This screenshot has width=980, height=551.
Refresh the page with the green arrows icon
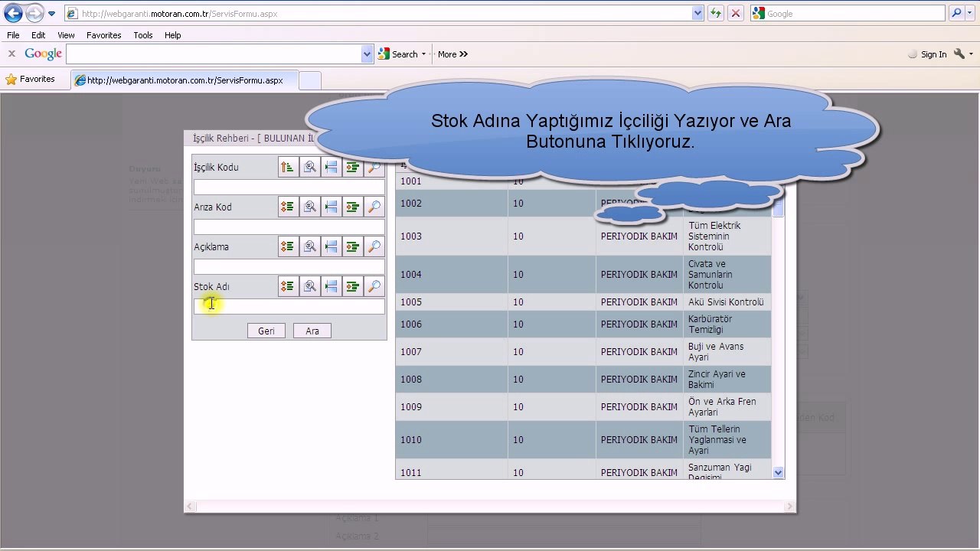click(715, 13)
